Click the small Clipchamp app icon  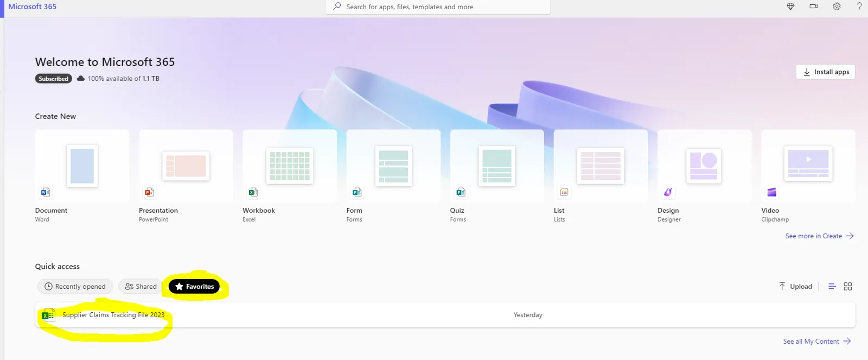[771, 192]
